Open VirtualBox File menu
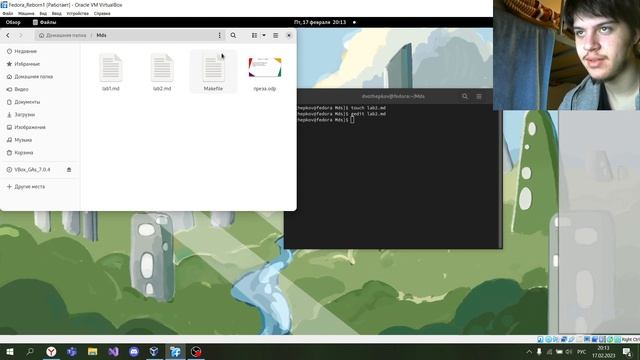This screenshot has height=360, width=640. [8, 13]
